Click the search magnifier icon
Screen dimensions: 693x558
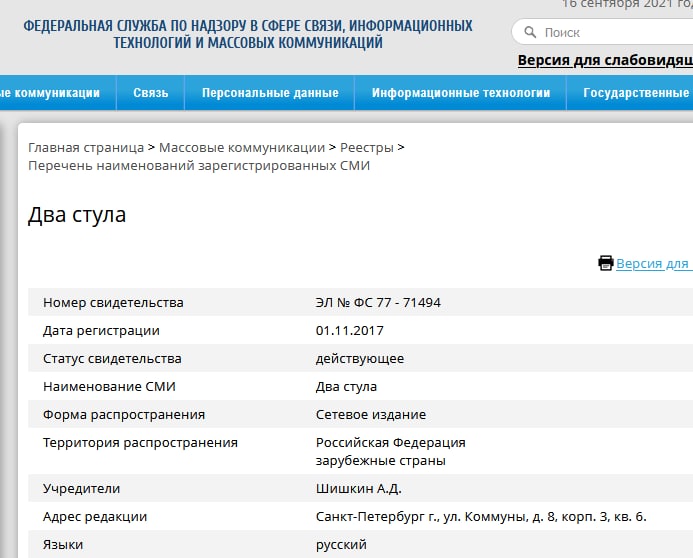coord(530,32)
